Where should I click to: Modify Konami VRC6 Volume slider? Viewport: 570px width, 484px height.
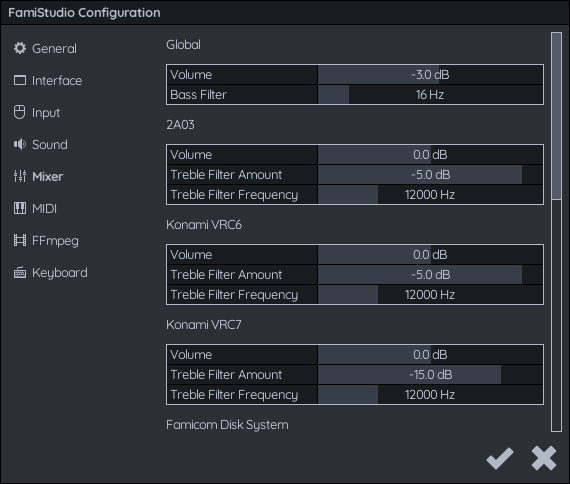pos(430,255)
